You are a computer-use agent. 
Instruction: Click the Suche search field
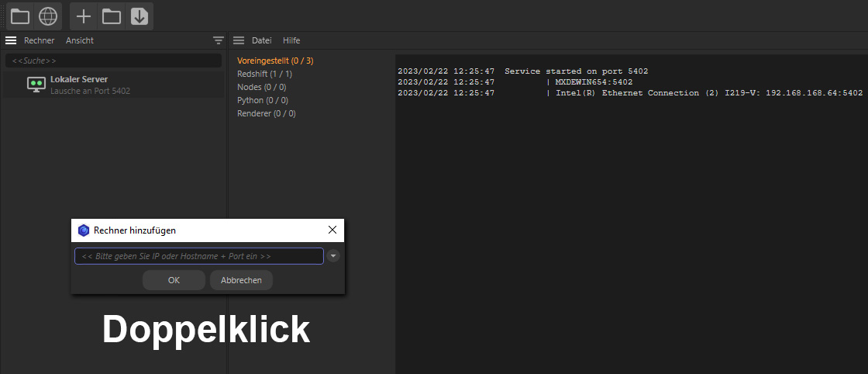(x=113, y=61)
